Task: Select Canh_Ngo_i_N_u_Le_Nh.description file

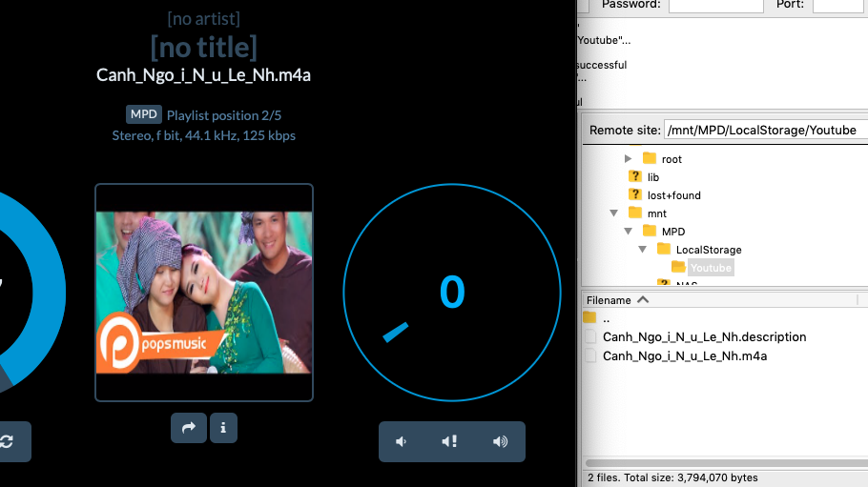Action: tap(704, 337)
